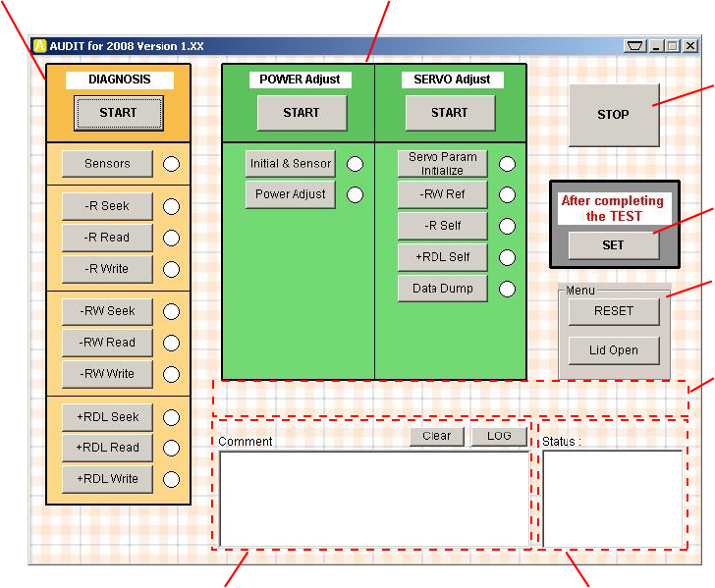This screenshot has width=715, height=588.
Task: Click the -RW Ref button
Action: [x=442, y=194]
